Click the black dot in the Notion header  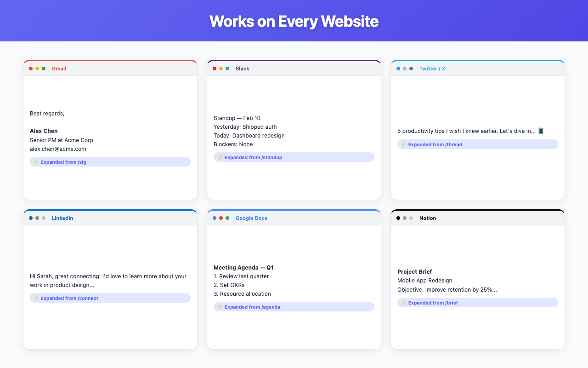(398, 218)
